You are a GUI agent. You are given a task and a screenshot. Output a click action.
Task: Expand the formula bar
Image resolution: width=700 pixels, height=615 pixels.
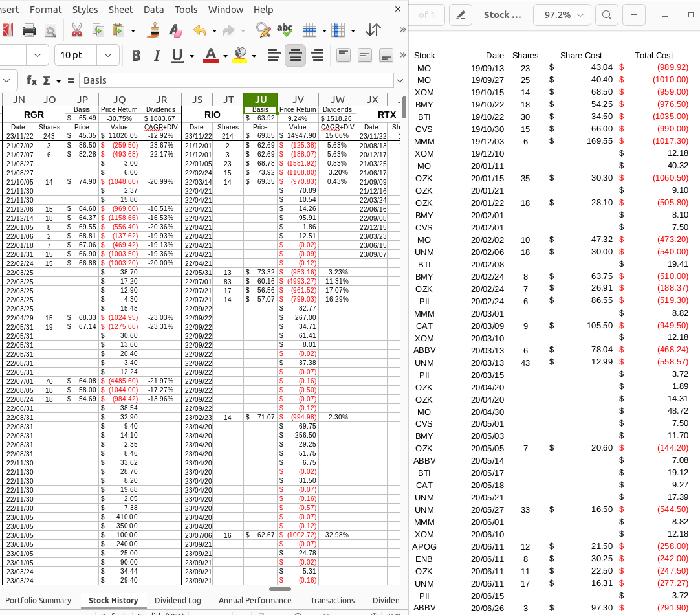click(x=400, y=80)
